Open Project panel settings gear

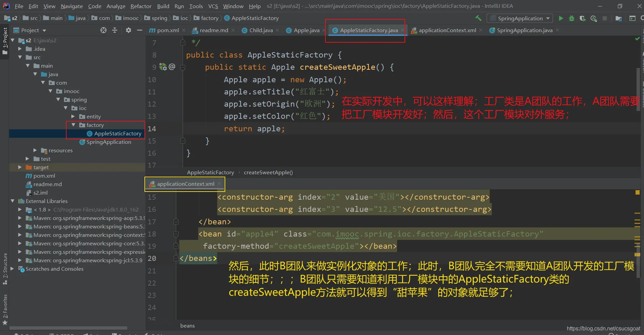pyautogui.click(x=128, y=30)
